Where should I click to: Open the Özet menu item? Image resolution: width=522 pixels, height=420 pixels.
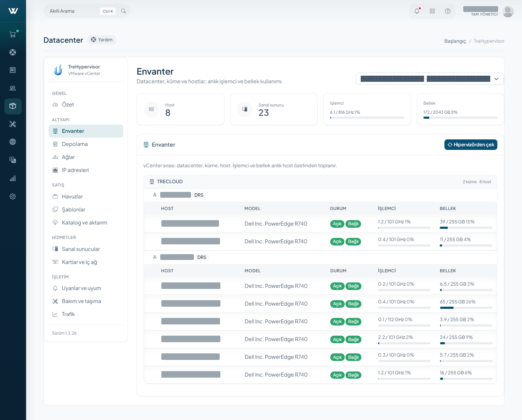coord(86,105)
